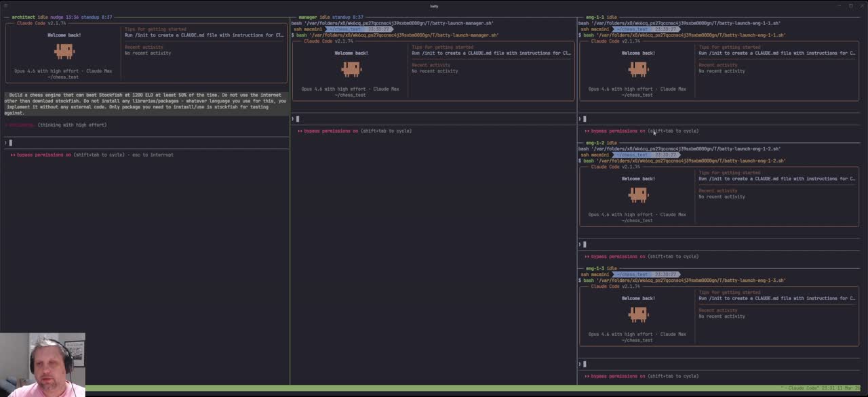Select the eng-1-2 pane title

pyautogui.click(x=595, y=143)
